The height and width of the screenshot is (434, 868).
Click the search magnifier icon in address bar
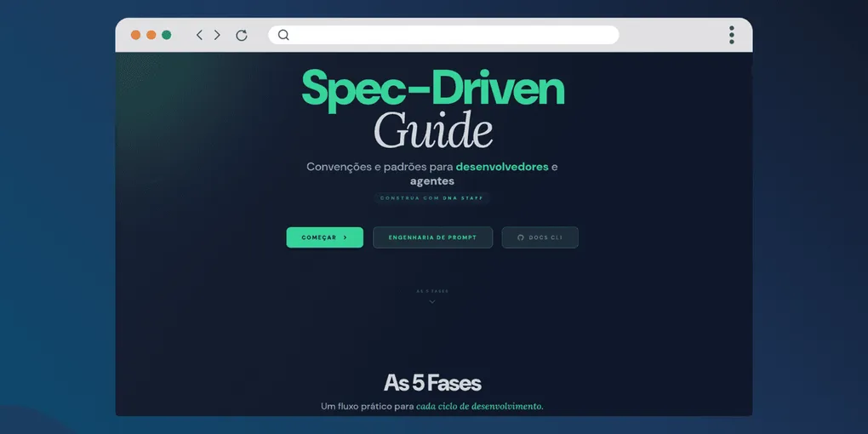click(x=283, y=35)
